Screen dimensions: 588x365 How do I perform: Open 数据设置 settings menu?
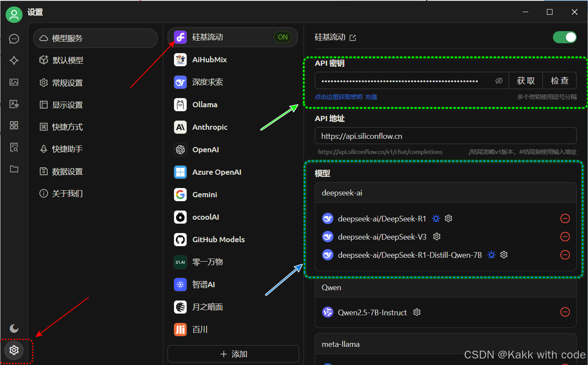click(95, 171)
